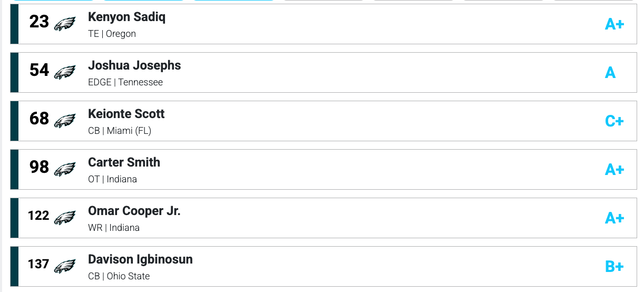The height and width of the screenshot is (292, 644).
Task: Select the Keionte Scott name
Action: click(126, 114)
